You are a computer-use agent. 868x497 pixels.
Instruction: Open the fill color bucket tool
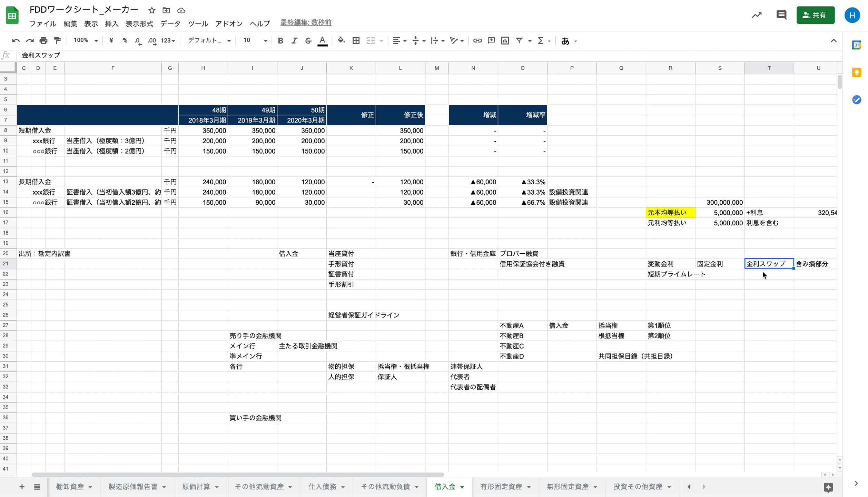(x=341, y=40)
